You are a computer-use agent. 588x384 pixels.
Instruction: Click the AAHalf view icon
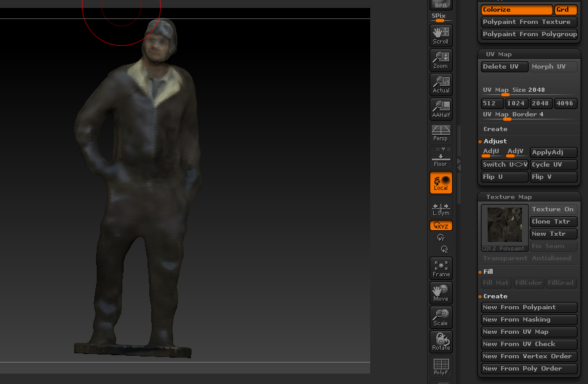pos(441,109)
